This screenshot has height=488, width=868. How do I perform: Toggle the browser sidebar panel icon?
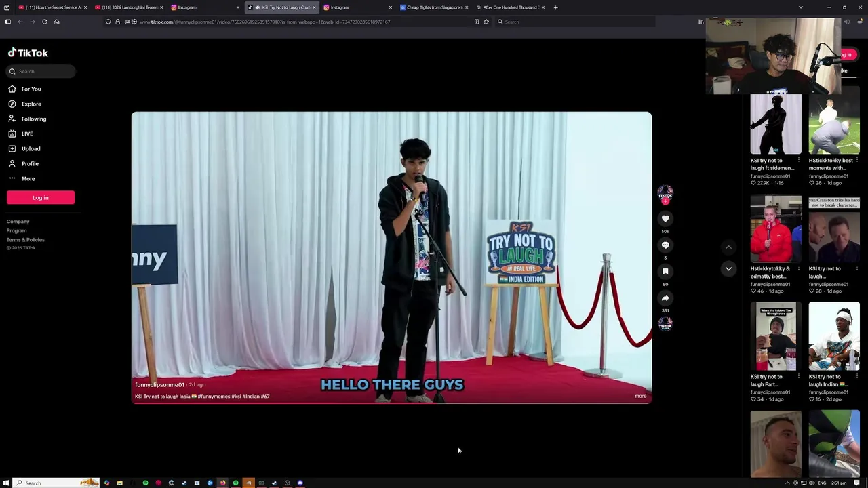pyautogui.click(x=8, y=22)
